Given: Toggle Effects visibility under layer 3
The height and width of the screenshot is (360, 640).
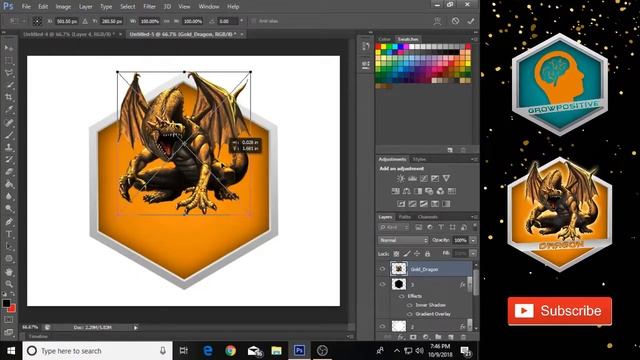Looking at the screenshot, I should pyautogui.click(x=402, y=296).
